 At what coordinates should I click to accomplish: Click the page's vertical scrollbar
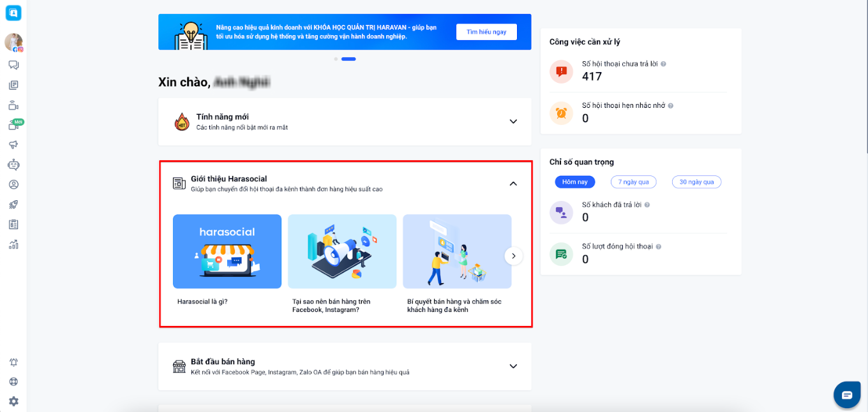tap(865, 77)
